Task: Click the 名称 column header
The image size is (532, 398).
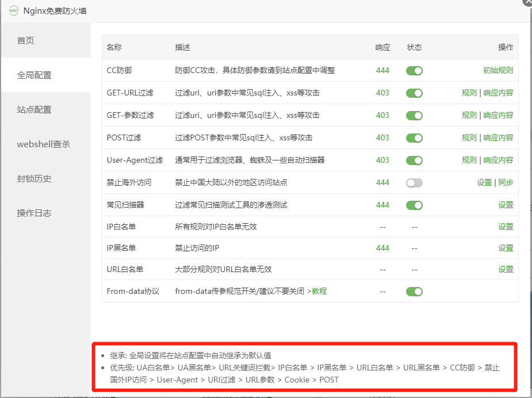Action: click(x=114, y=47)
